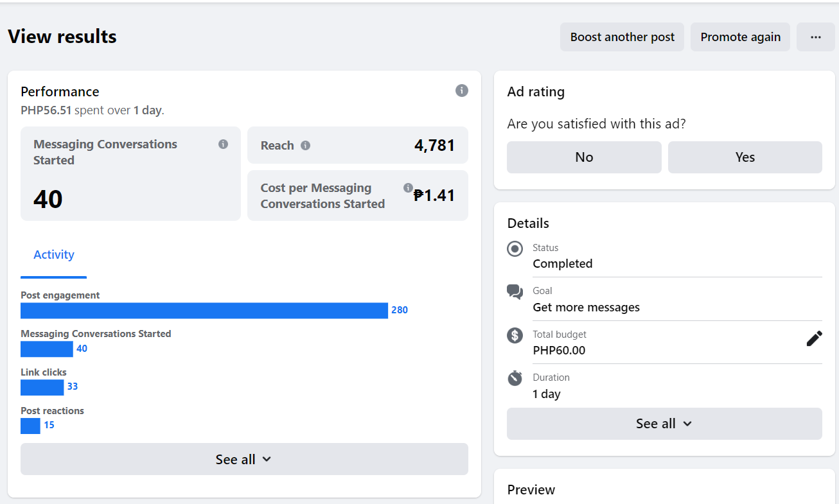Viewport: 839px width, 504px height.
Task: Expand See all in Details panel
Action: pyautogui.click(x=664, y=424)
